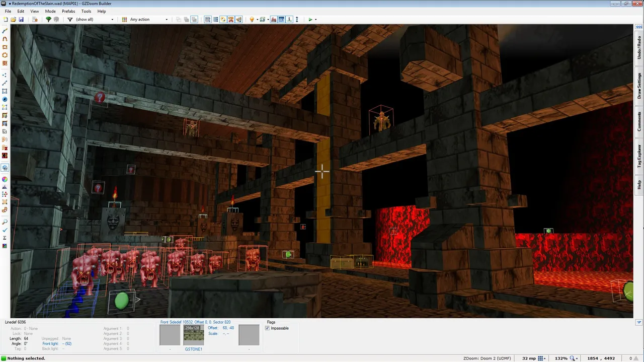Switch to Sectors mode

(x=5, y=91)
